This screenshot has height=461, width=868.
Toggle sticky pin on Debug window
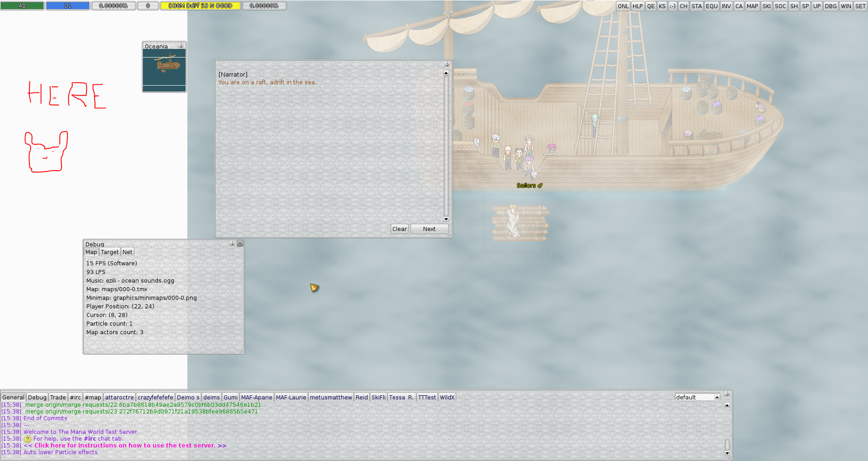click(x=232, y=243)
